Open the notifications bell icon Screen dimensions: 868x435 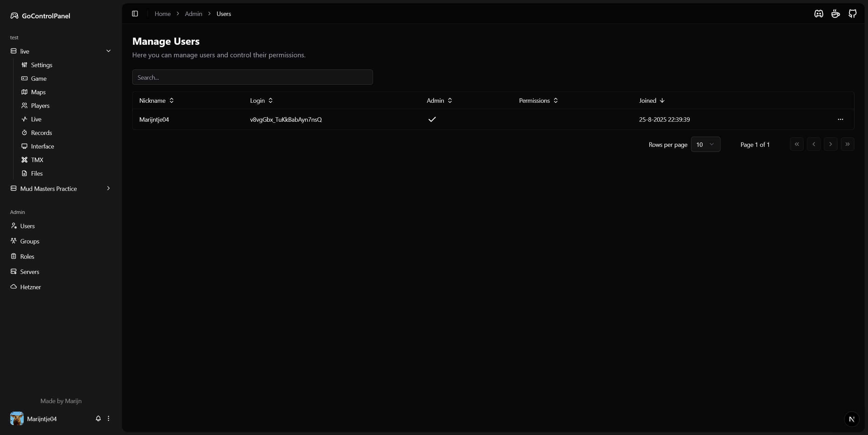pos(98,418)
